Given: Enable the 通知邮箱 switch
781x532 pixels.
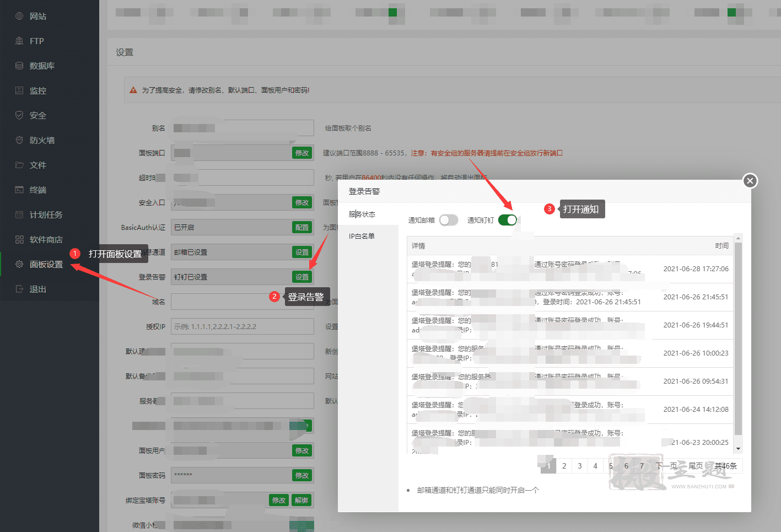Looking at the screenshot, I should tap(449, 220).
